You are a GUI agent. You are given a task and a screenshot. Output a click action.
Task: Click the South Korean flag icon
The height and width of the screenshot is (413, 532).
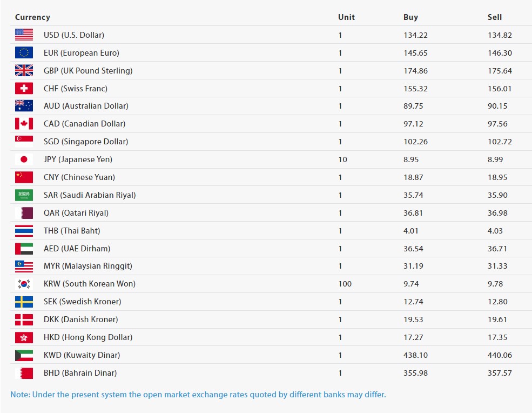coord(24,284)
